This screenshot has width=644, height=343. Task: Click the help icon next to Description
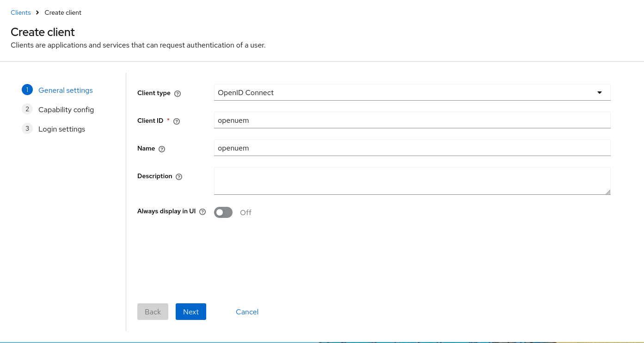179,176
